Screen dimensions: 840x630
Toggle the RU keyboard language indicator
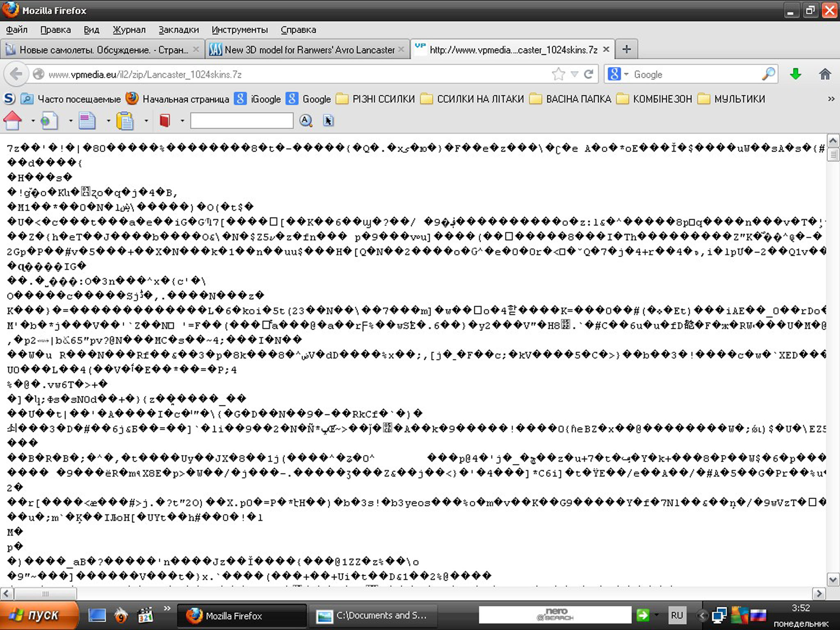click(x=676, y=615)
